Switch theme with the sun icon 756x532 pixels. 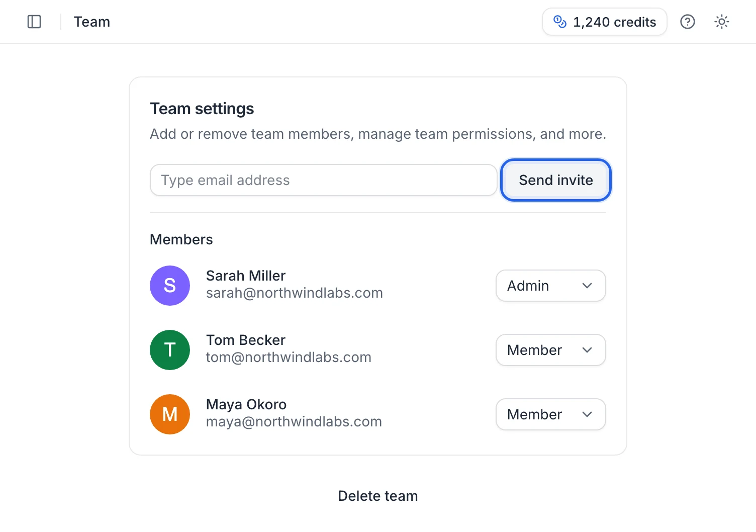coord(722,22)
